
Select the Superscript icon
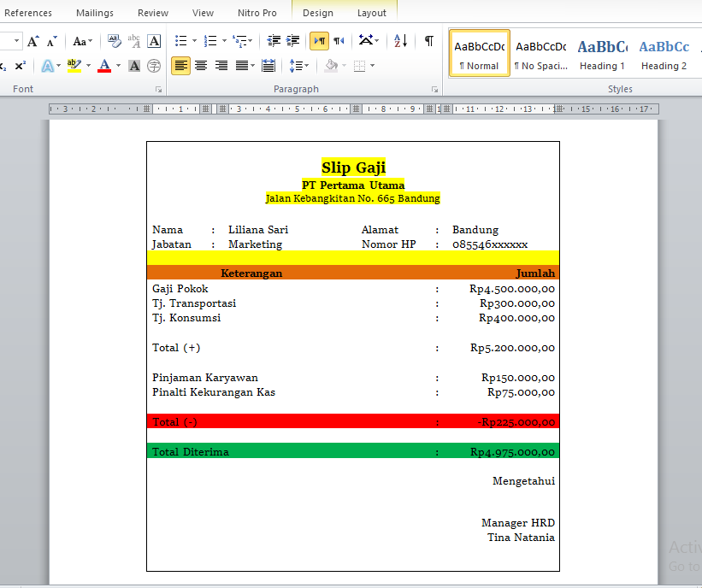click(x=20, y=65)
